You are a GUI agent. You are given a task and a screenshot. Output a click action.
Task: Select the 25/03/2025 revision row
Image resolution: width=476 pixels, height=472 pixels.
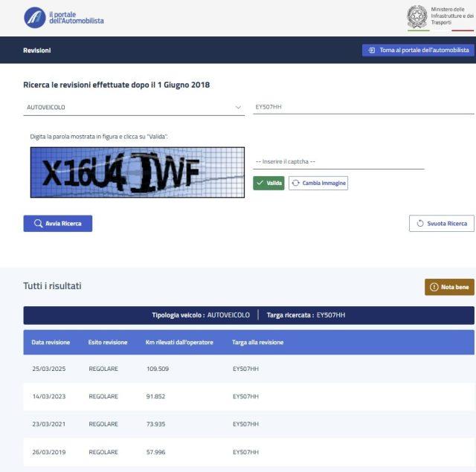[248, 369]
